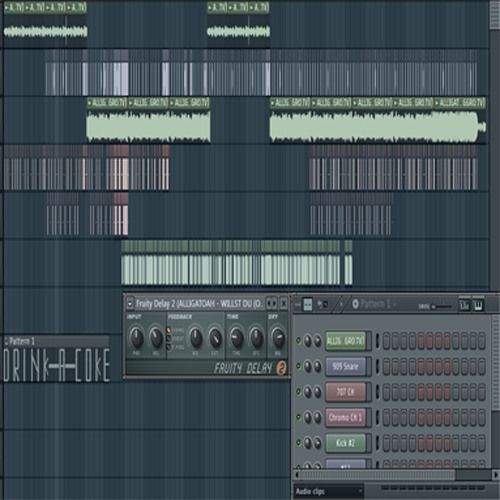Mute the ALLIG. GROTV channel via green LED
500x500 pixels.
[299, 340]
